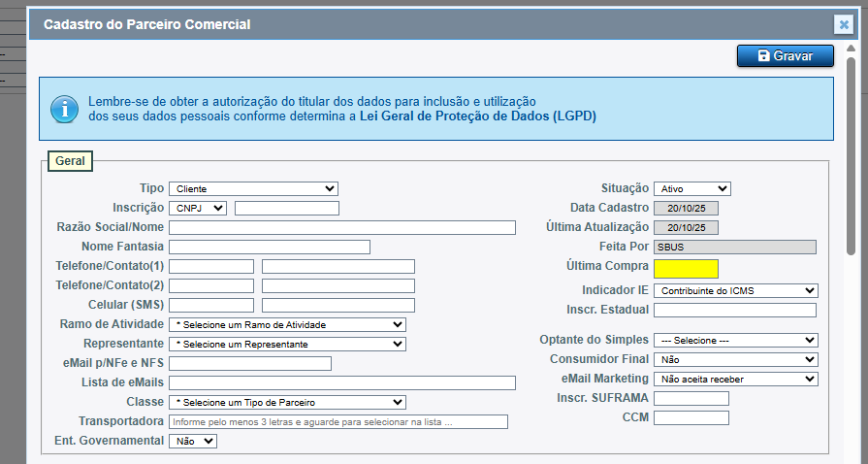Screen dimensions: 868x464
Task: Click the Nome Fantasia input field
Action: coord(270,247)
